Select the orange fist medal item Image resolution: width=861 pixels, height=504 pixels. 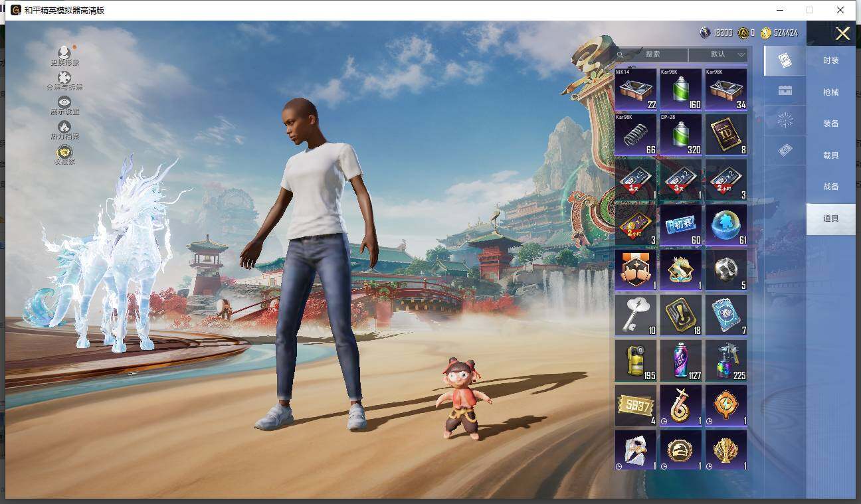coord(636,270)
